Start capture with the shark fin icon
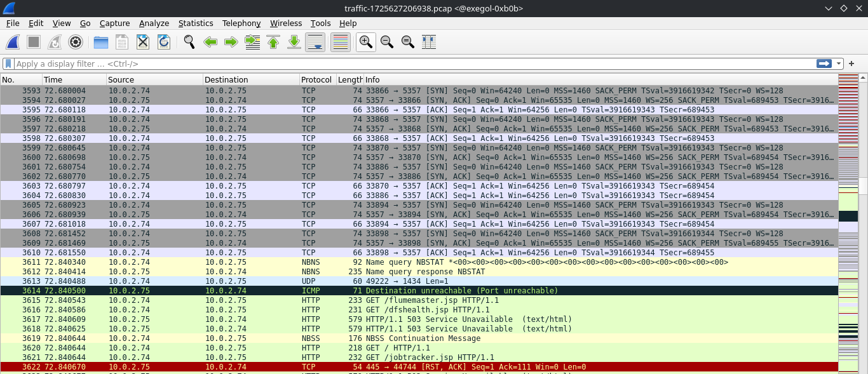This screenshot has height=374, width=868. pos(13,43)
